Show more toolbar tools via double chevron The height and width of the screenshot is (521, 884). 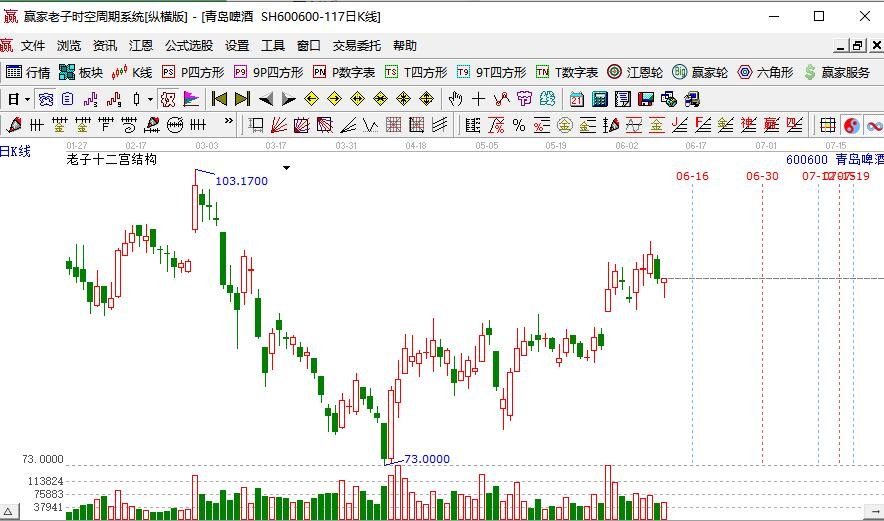[228, 121]
